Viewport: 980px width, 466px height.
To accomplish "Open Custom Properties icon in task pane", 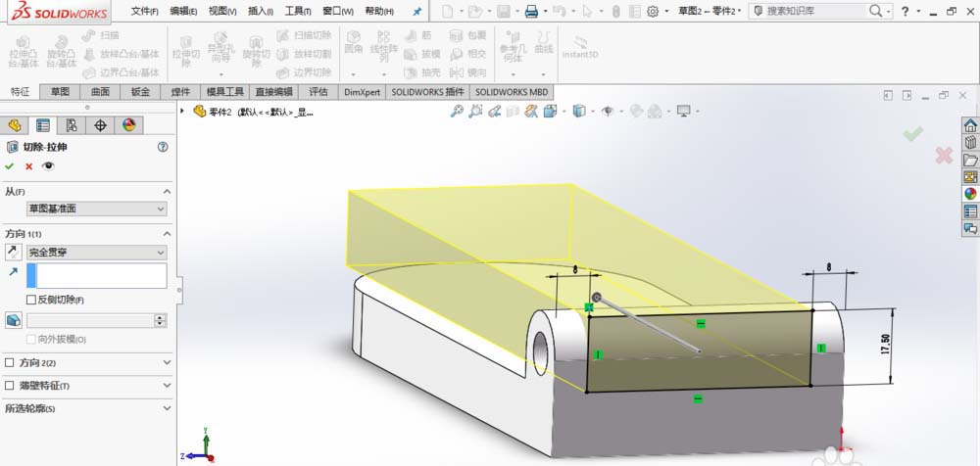I will click(x=970, y=211).
